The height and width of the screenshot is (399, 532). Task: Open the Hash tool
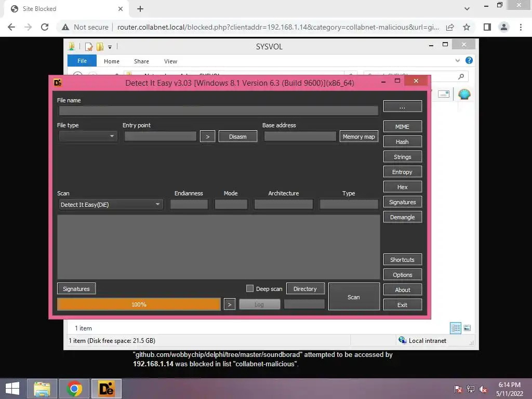coord(403,142)
